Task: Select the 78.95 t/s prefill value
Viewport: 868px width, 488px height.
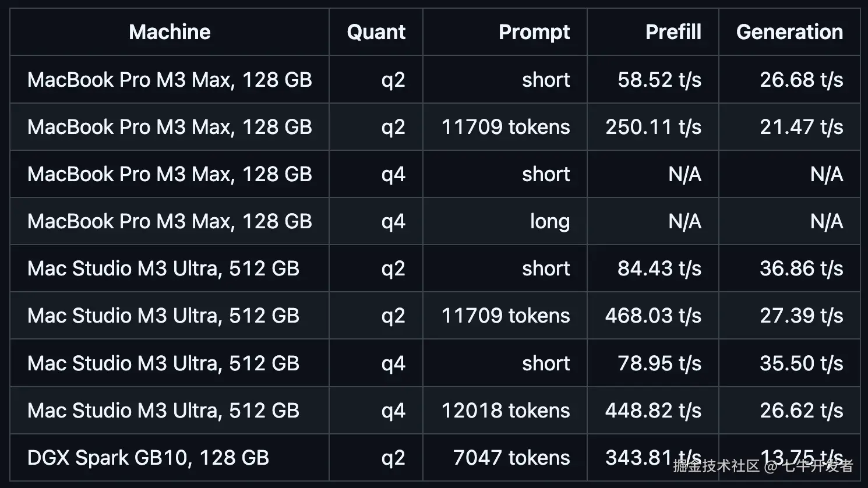Action: pyautogui.click(x=659, y=363)
